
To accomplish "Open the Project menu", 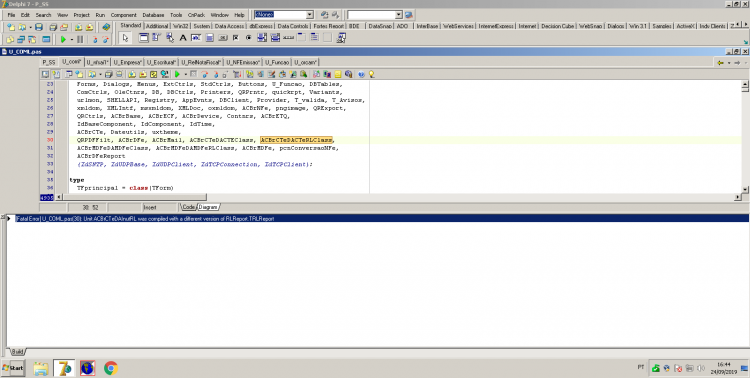I will click(81, 15).
